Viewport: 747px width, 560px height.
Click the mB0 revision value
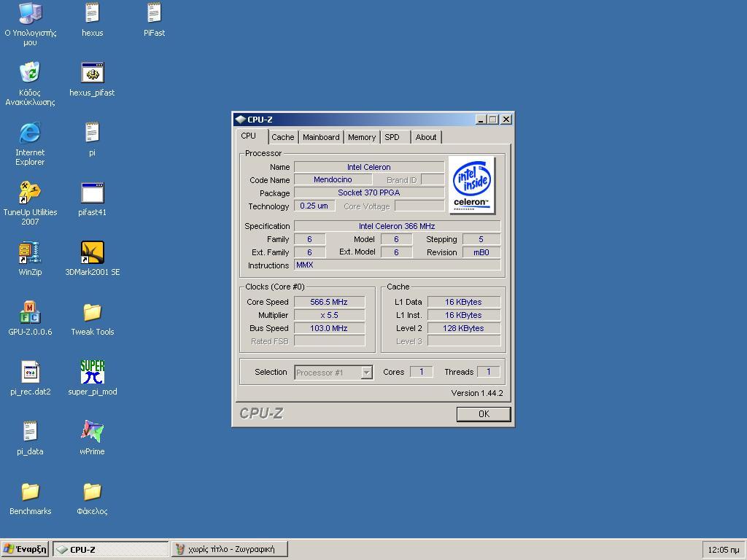coord(481,252)
